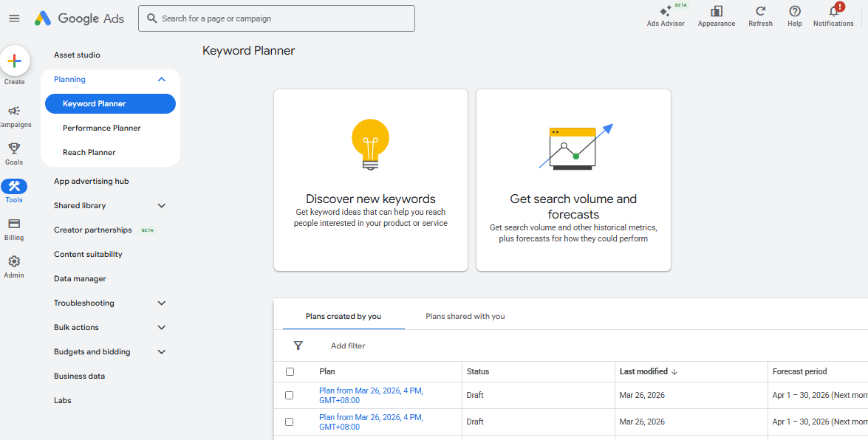
Task: Check the first draft plan's checkbox
Action: [290, 395]
